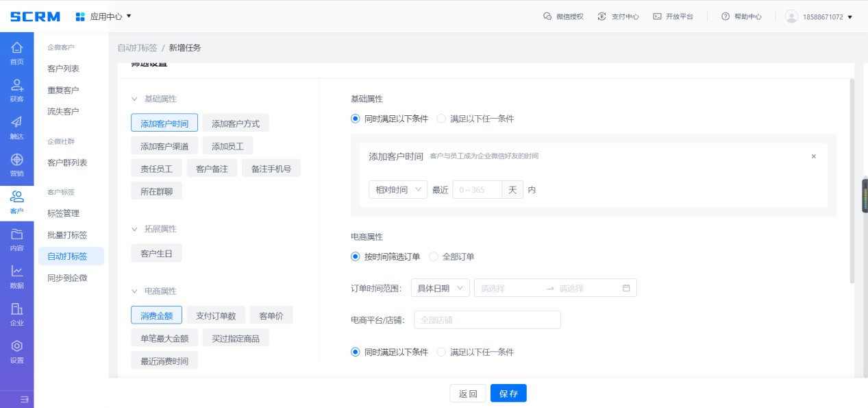Open the 企业 building icon
Image resolution: width=868 pixels, height=408 pixels.
[16, 314]
